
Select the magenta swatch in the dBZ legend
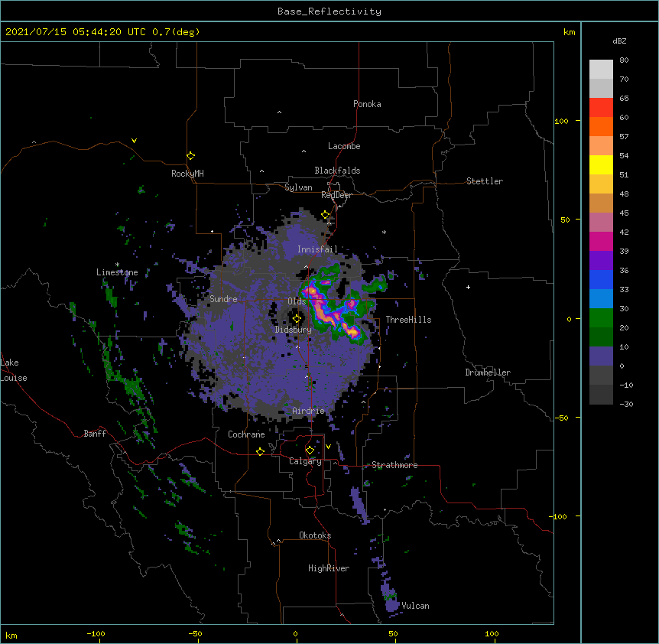click(601, 241)
